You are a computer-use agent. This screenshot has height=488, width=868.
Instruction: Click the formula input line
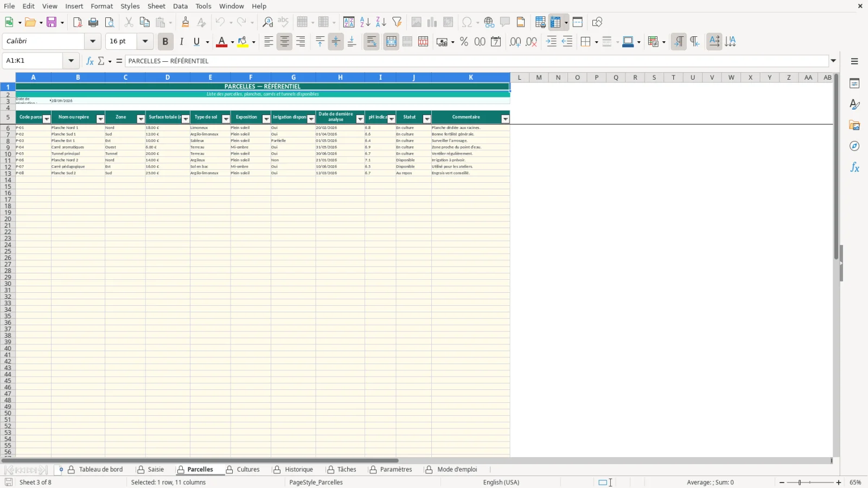[477, 61]
